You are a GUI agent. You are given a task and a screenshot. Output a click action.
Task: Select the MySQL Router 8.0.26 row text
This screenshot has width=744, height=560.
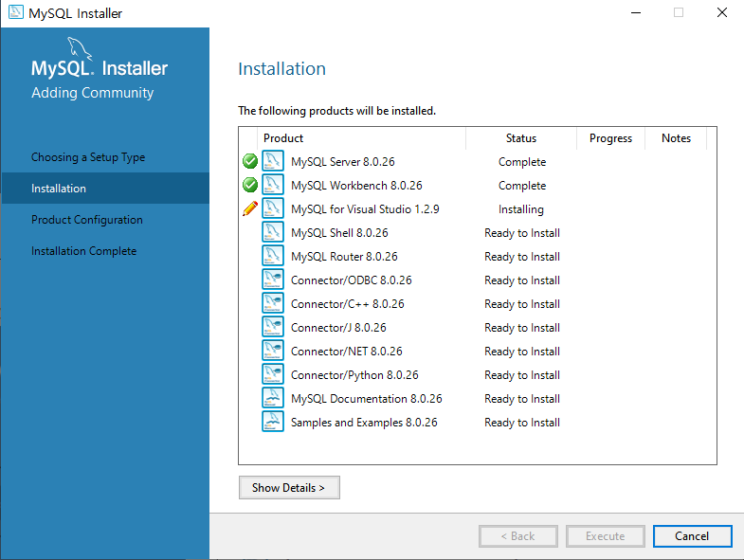(344, 257)
